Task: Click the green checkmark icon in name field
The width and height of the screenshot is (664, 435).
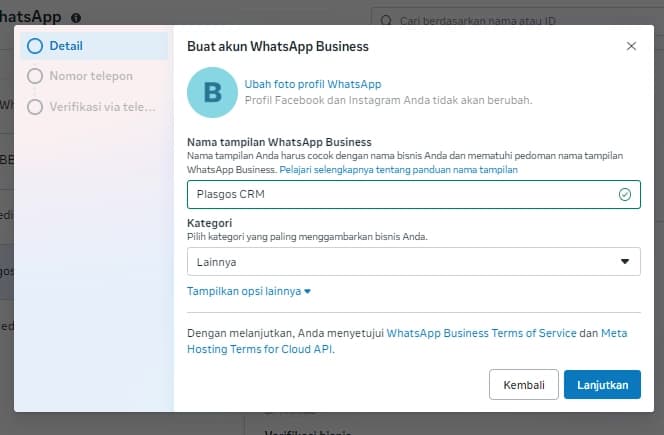Action: 625,194
